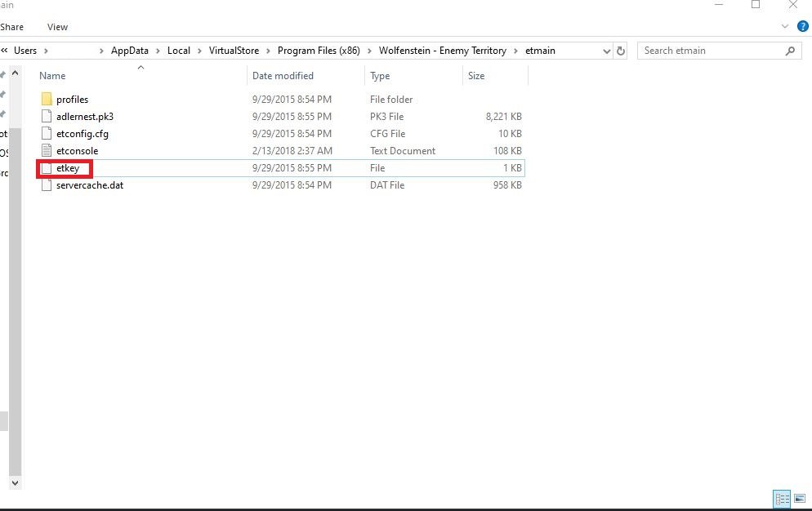
Task: Expand chevron after Local breadcrumb
Action: pos(199,51)
